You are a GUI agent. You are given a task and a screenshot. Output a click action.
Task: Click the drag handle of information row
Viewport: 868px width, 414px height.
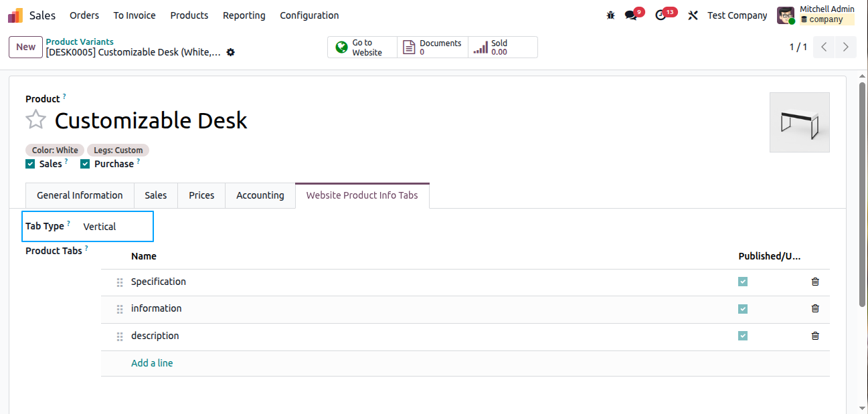(x=120, y=309)
